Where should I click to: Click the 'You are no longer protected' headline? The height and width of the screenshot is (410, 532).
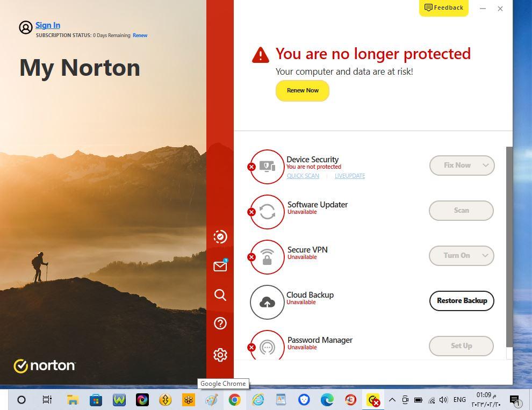point(373,54)
